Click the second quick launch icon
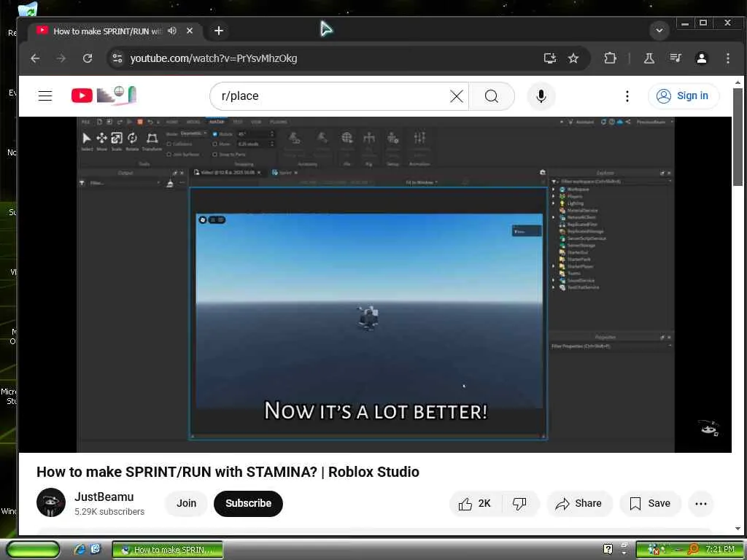 point(96,549)
